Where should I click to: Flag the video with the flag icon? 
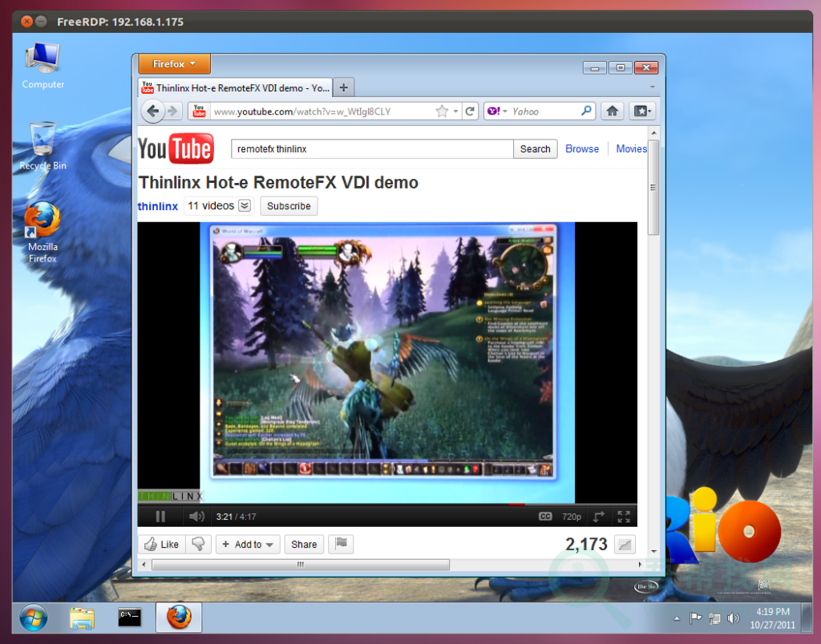click(x=341, y=544)
